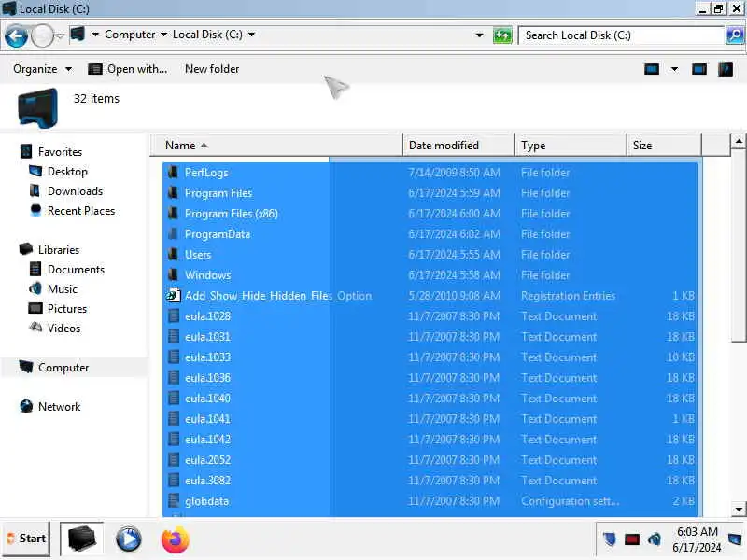
Task: Select the Windows folder icon
Action: 174,274
